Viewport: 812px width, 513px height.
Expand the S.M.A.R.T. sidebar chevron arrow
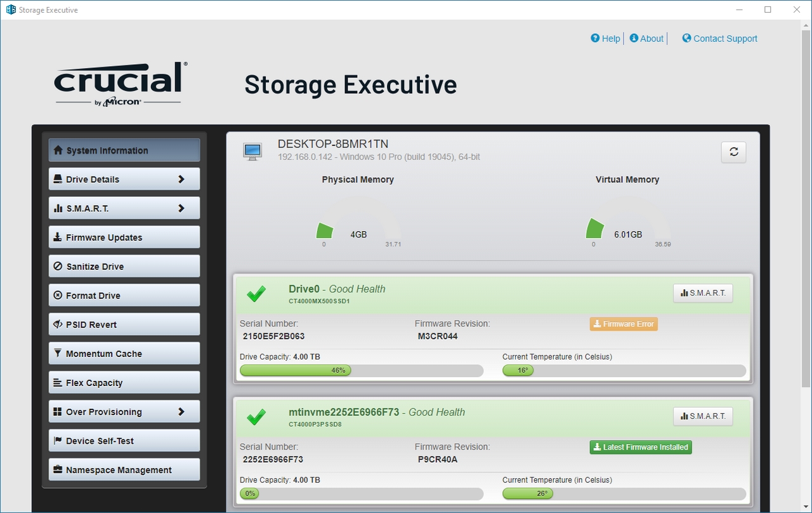(181, 208)
